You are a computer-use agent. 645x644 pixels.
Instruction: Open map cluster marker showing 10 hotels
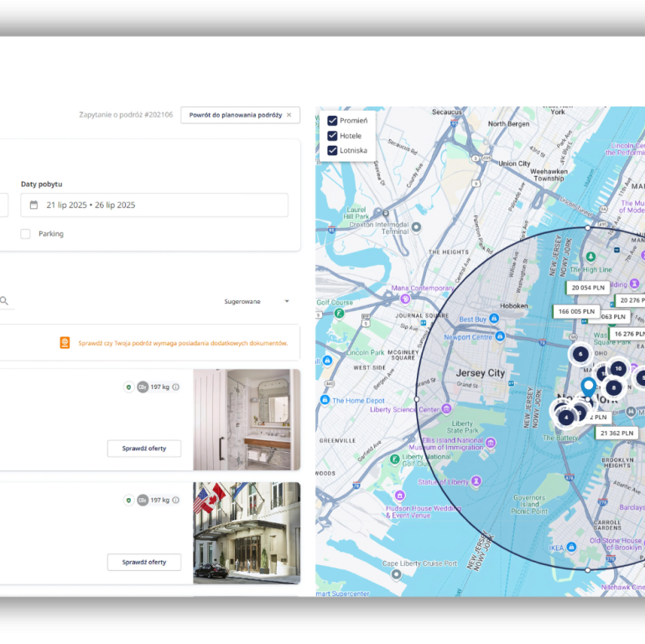(618, 368)
